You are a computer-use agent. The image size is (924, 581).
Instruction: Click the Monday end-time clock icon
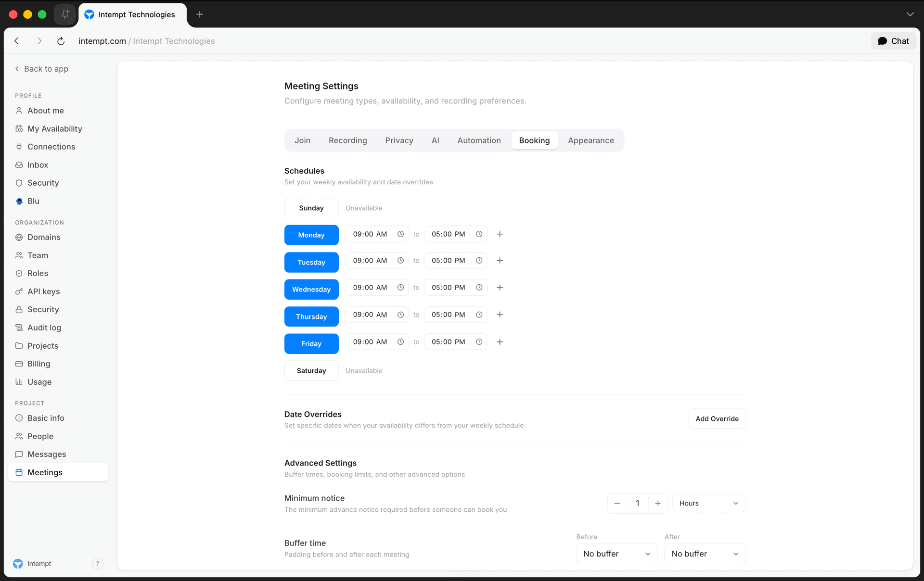tap(479, 234)
